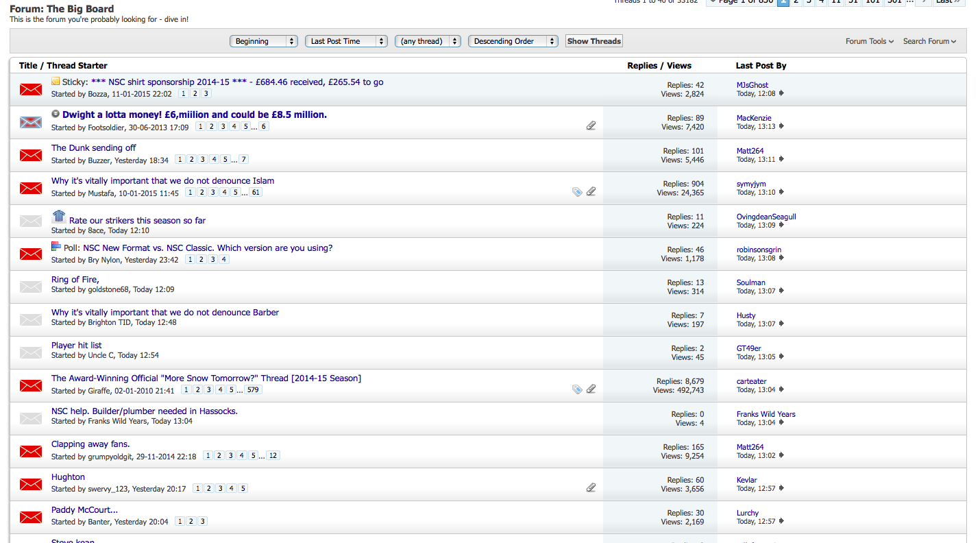Open page 3 of NSC shirt sponsorship thread
Image resolution: width=980 pixels, height=543 pixels.
tap(206, 94)
